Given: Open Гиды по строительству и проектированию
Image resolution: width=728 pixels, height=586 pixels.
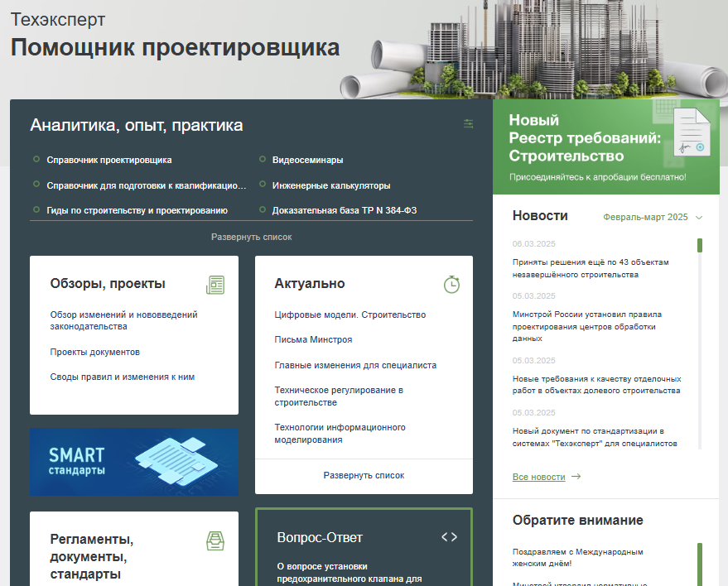Looking at the screenshot, I should click(137, 210).
